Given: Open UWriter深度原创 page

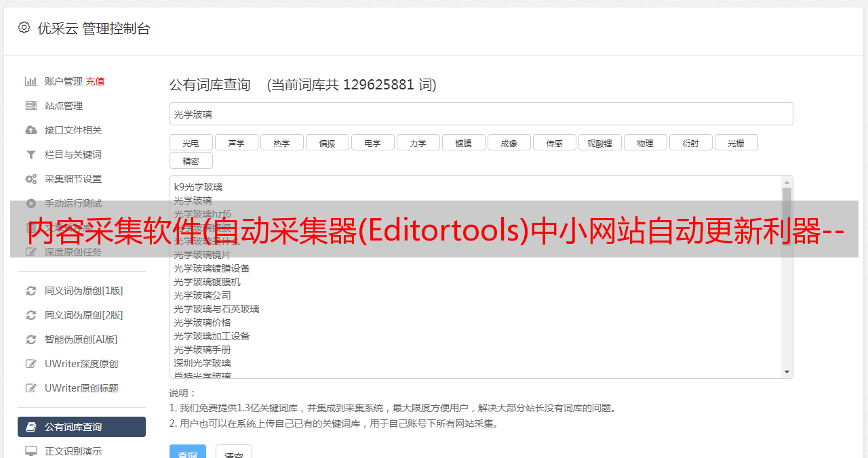Looking at the screenshot, I should [x=81, y=364].
